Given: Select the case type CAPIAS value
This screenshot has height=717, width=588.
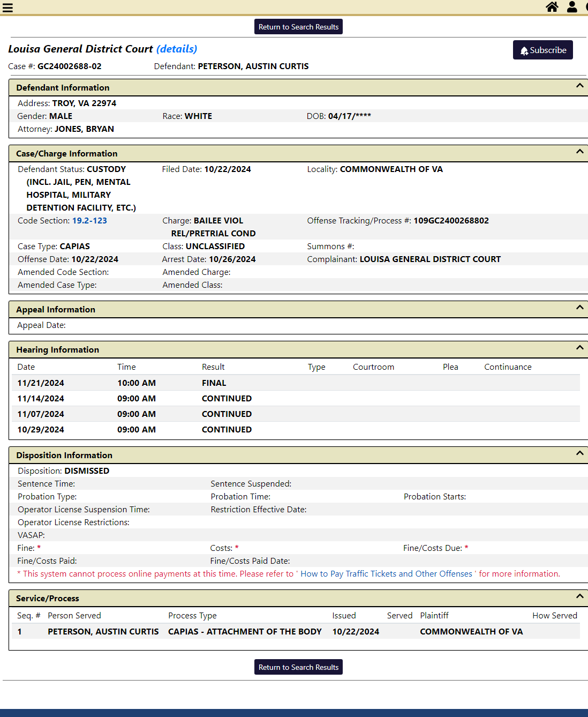Looking at the screenshot, I should pos(75,247).
